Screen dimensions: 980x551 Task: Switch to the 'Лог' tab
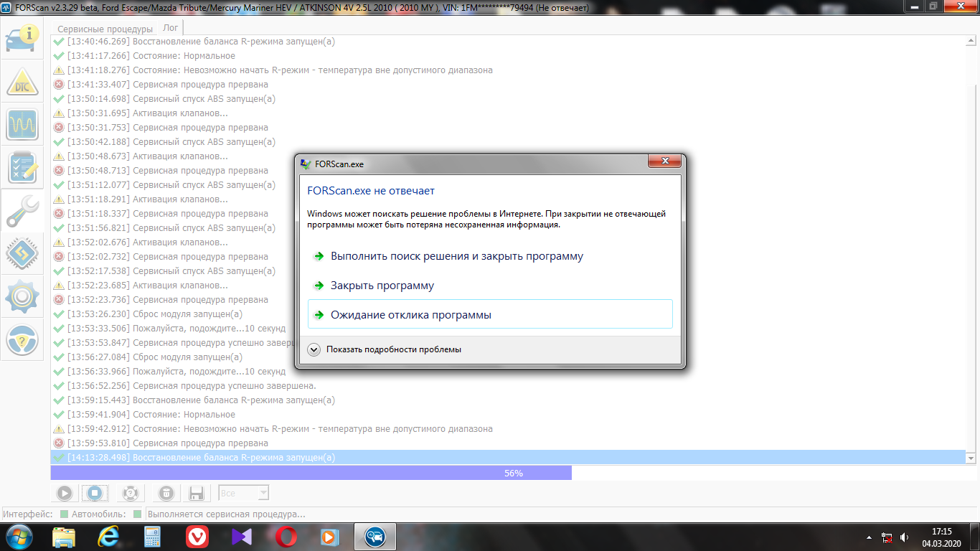coord(170,28)
